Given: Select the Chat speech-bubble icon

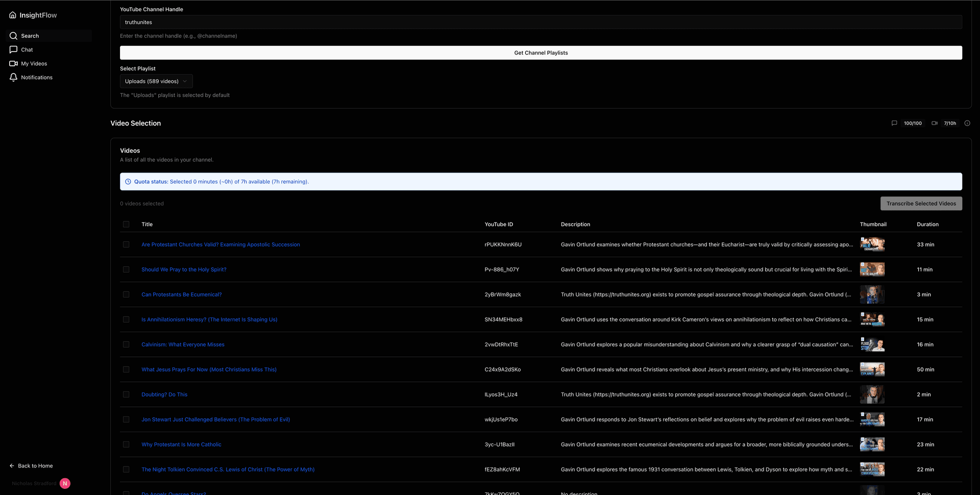Looking at the screenshot, I should 14,49.
